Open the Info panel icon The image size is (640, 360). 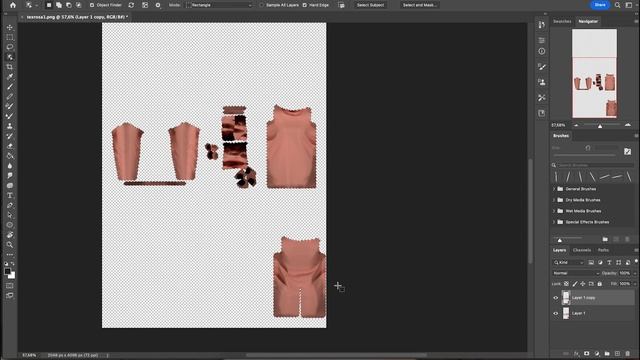point(542,51)
